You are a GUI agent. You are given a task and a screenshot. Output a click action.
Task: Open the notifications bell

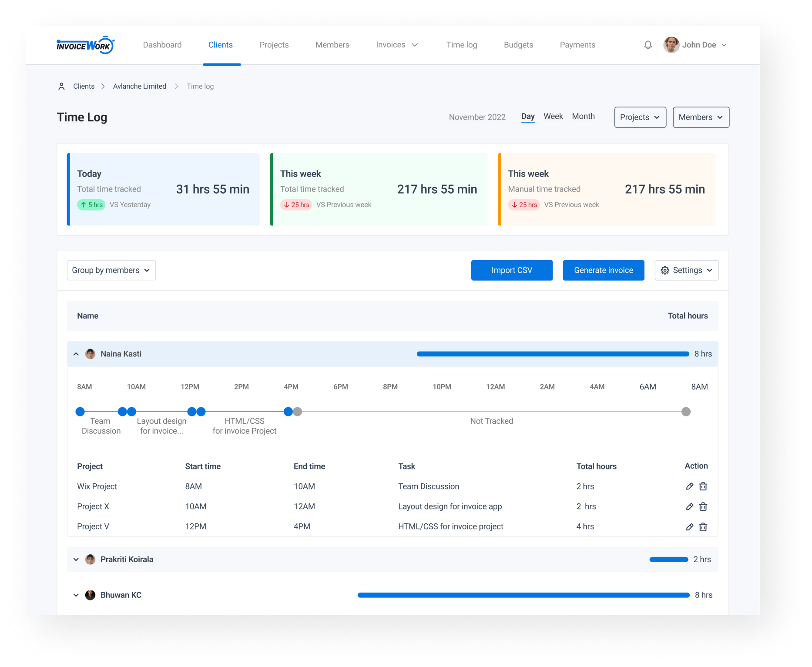(648, 45)
